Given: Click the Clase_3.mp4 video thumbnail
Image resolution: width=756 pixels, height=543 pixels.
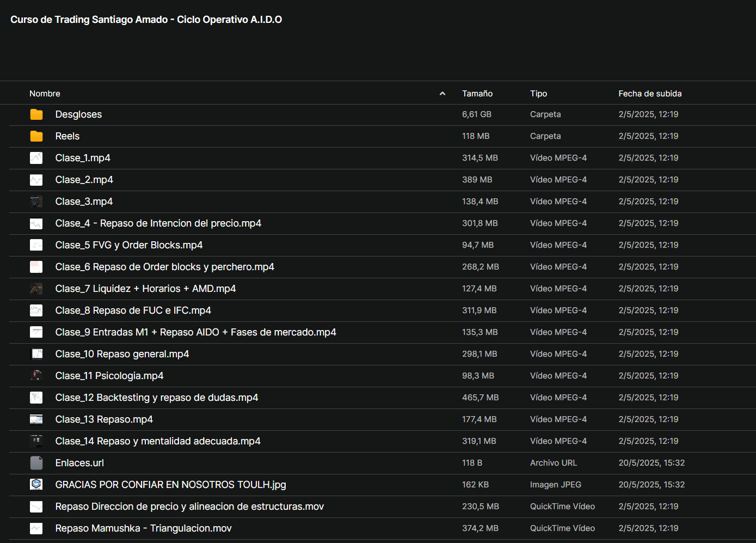Looking at the screenshot, I should 36,202.
